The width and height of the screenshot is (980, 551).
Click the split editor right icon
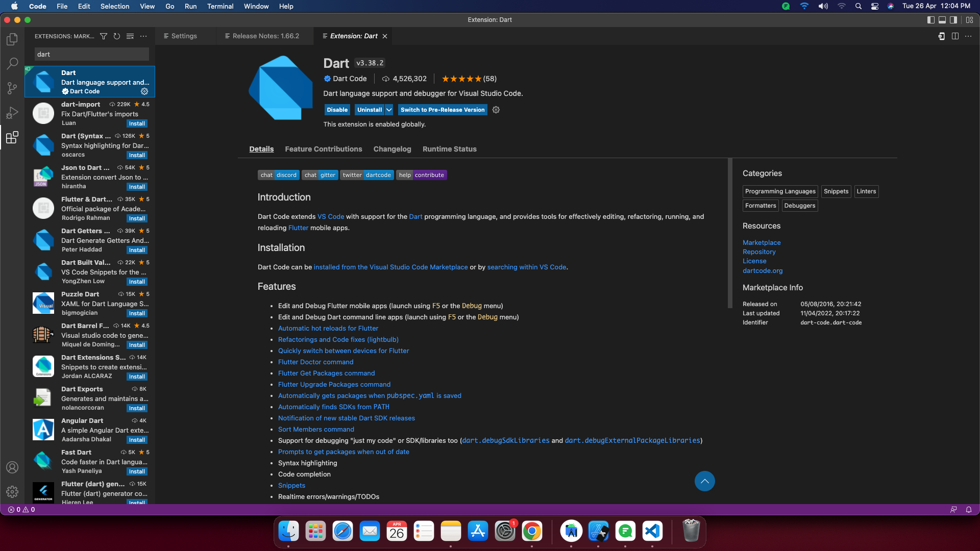(x=955, y=36)
